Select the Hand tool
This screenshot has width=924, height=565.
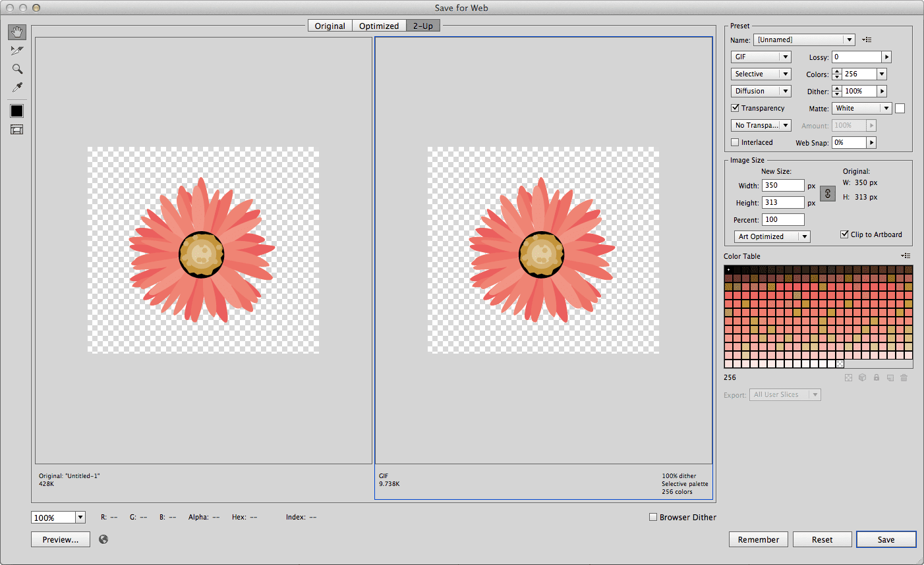(16, 32)
